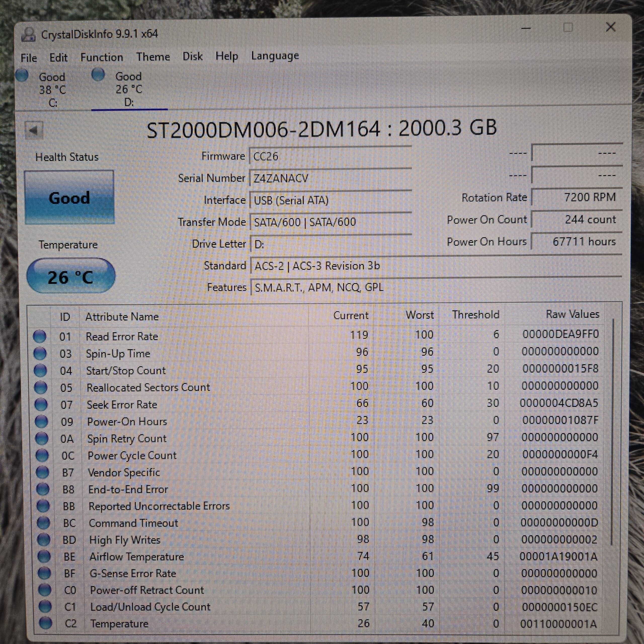This screenshot has height=644, width=644.
Task: Click the status icon for Power-off Retract Count
Action: coord(45,590)
